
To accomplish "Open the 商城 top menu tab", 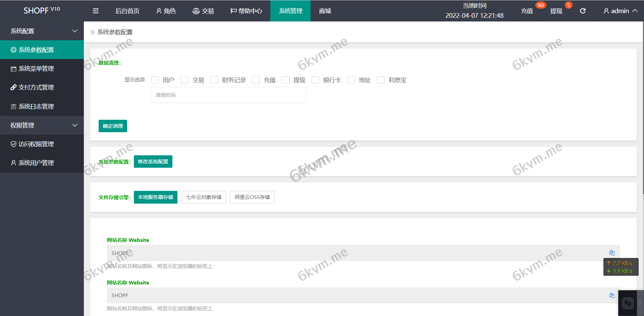I will point(325,11).
